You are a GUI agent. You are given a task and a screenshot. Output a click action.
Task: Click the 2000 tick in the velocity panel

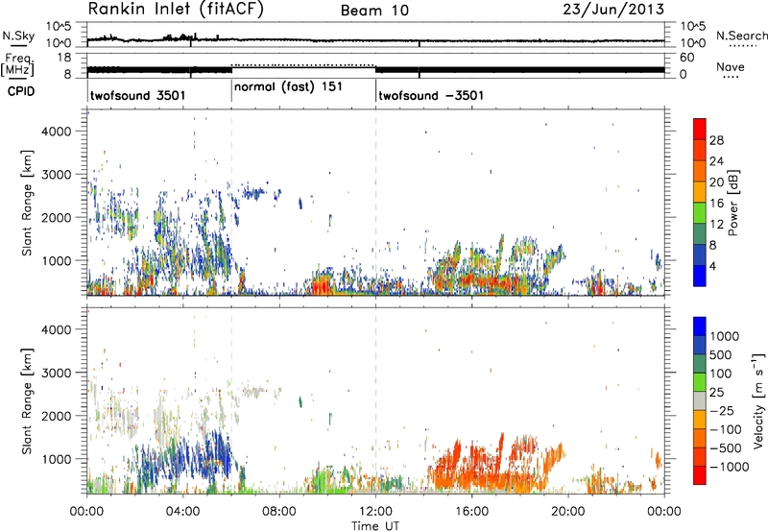(56, 416)
